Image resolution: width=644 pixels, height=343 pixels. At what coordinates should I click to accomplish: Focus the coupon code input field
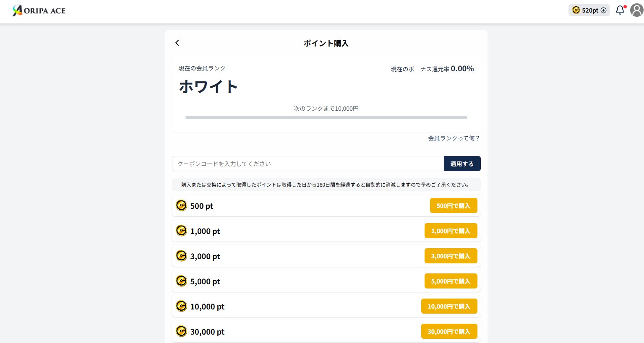coord(308,164)
